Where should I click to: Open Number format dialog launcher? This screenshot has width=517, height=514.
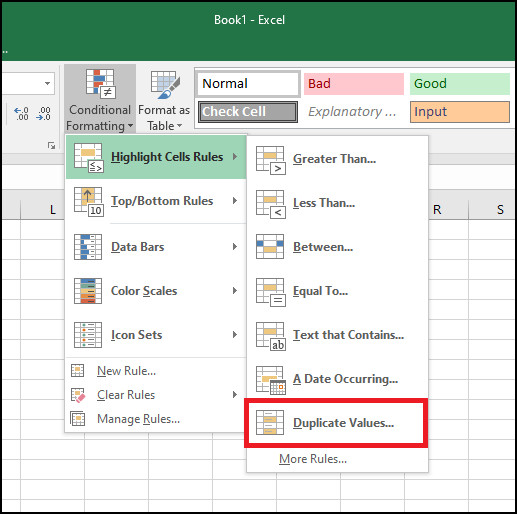click(51, 145)
